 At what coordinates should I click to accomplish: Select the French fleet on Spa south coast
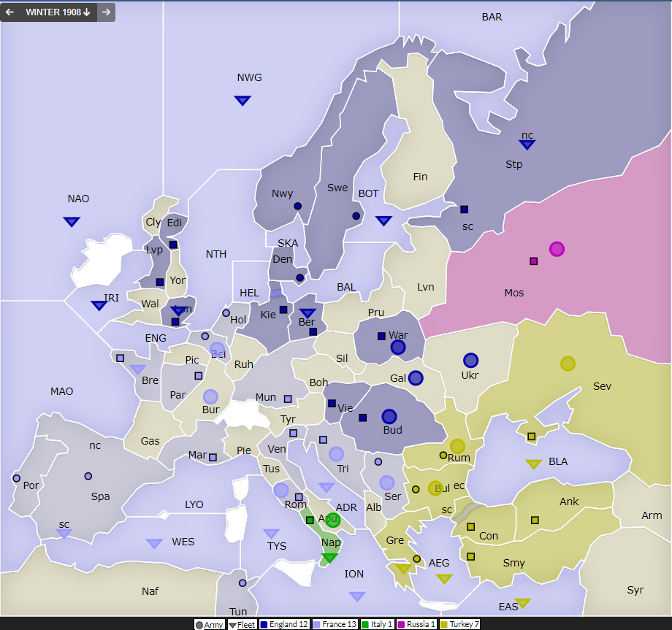(64, 534)
